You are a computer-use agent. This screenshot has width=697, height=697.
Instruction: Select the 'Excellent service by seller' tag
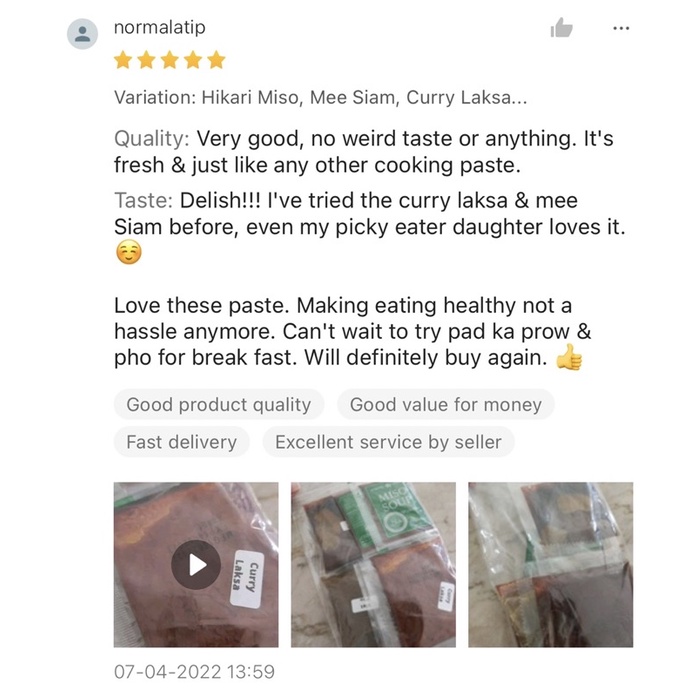coord(388,442)
